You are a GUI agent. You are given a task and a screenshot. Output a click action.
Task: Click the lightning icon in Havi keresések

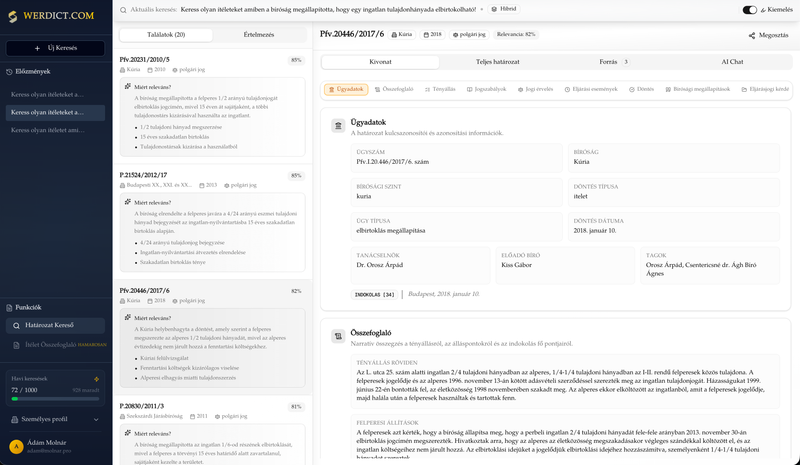click(96, 379)
